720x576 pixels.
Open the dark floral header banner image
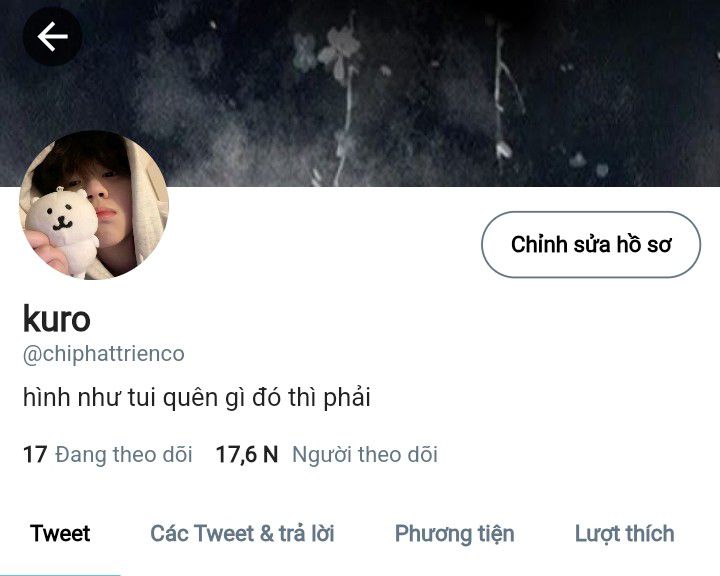click(x=360, y=93)
